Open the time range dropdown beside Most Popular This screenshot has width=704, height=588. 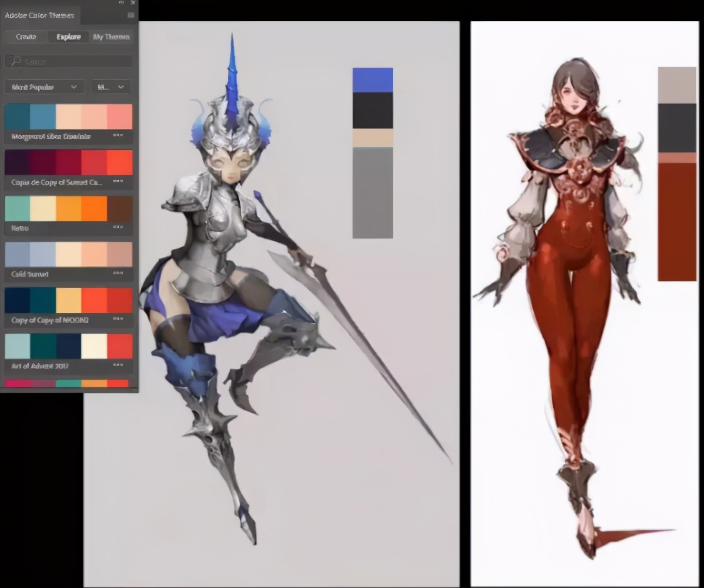point(111,87)
